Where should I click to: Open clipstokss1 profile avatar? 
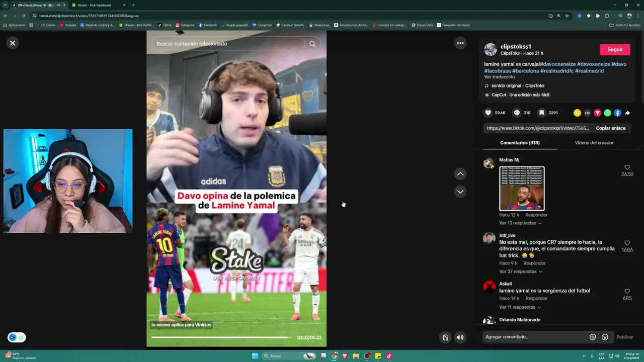[490, 49]
